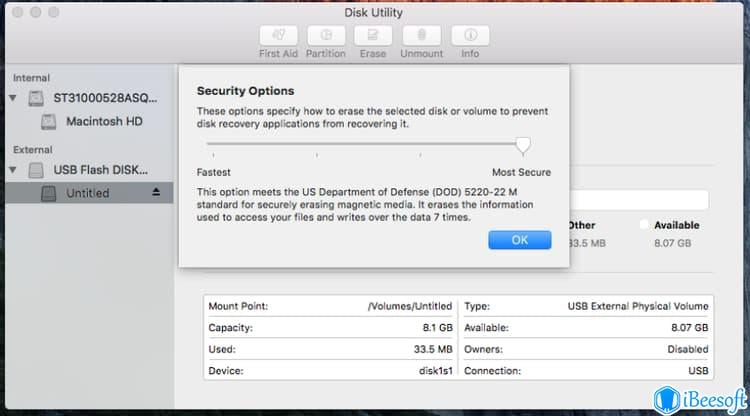Confirm security options with OK
Viewport: 750px width, 416px height.
(520, 240)
